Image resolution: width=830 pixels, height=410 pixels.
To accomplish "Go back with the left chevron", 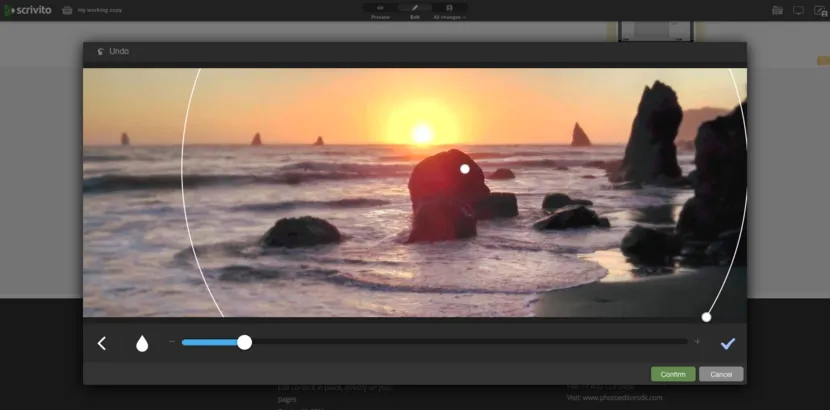I will [x=102, y=343].
